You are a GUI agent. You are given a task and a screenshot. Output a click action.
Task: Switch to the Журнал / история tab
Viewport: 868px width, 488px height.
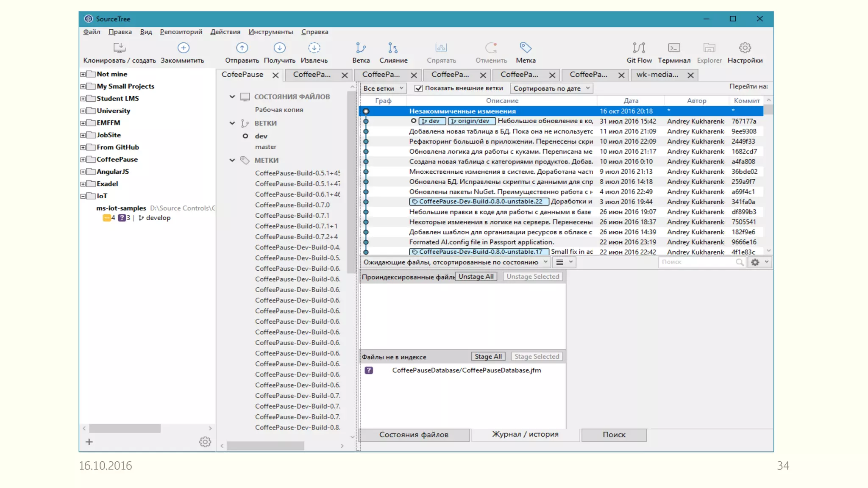[525, 434]
